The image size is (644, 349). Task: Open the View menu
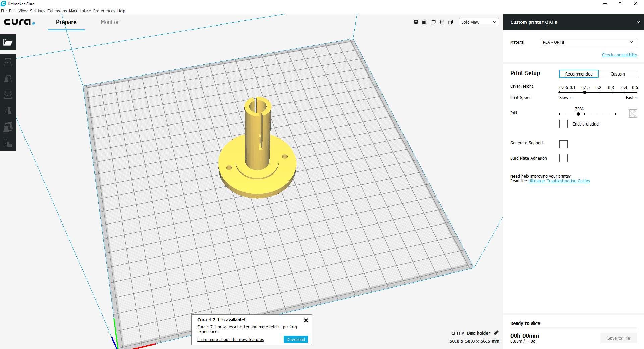[x=23, y=11]
